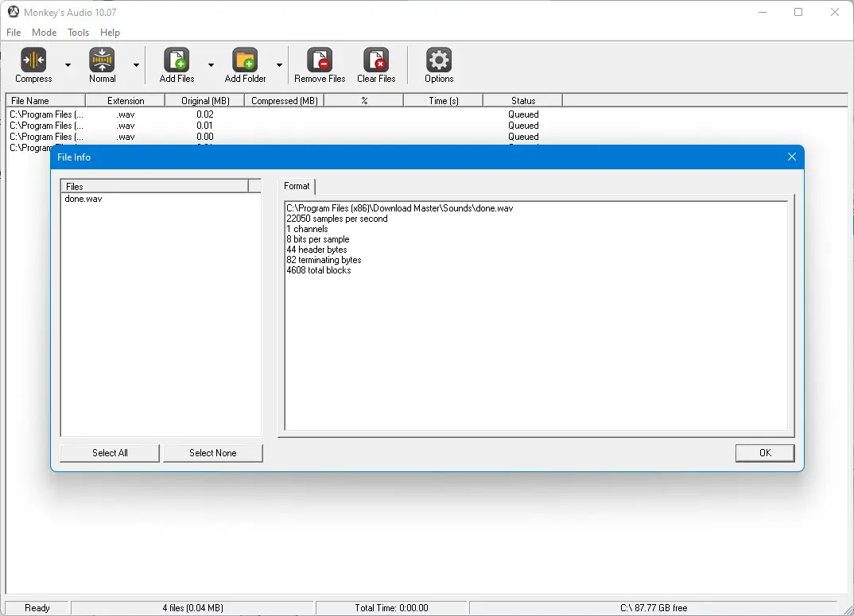Sort by the Extension column header
This screenshot has width=854, height=616.
click(126, 101)
